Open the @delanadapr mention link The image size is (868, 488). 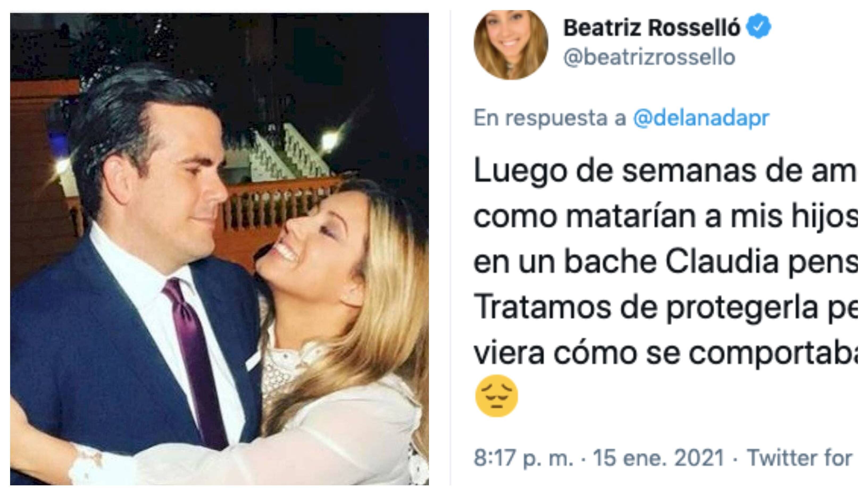(x=701, y=118)
